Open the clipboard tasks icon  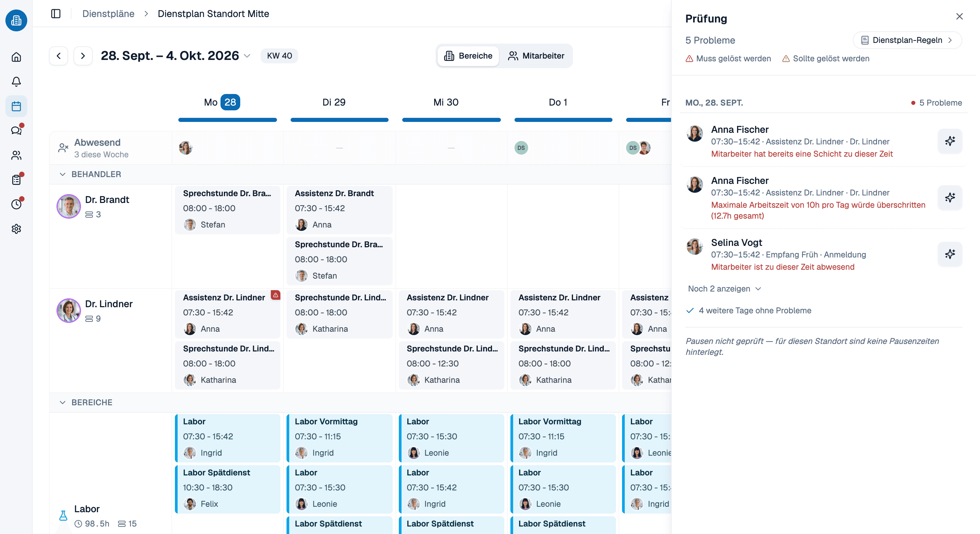(x=16, y=180)
